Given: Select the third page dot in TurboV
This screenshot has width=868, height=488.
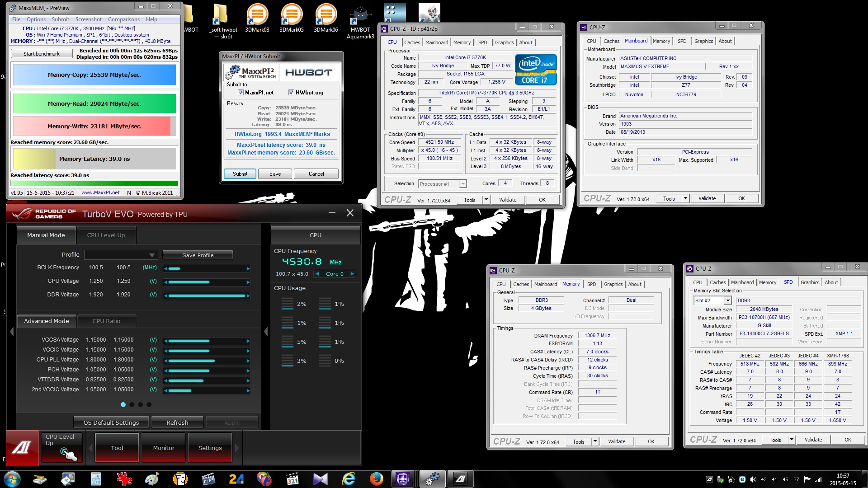Looking at the screenshot, I should pos(140,404).
